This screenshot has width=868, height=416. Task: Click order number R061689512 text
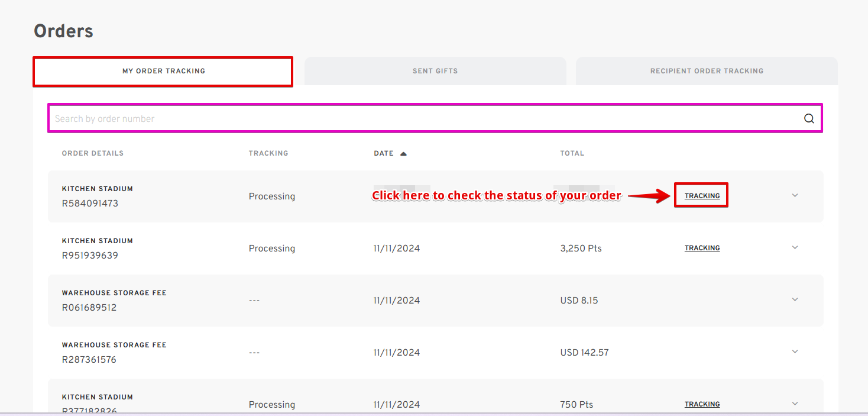(x=89, y=308)
